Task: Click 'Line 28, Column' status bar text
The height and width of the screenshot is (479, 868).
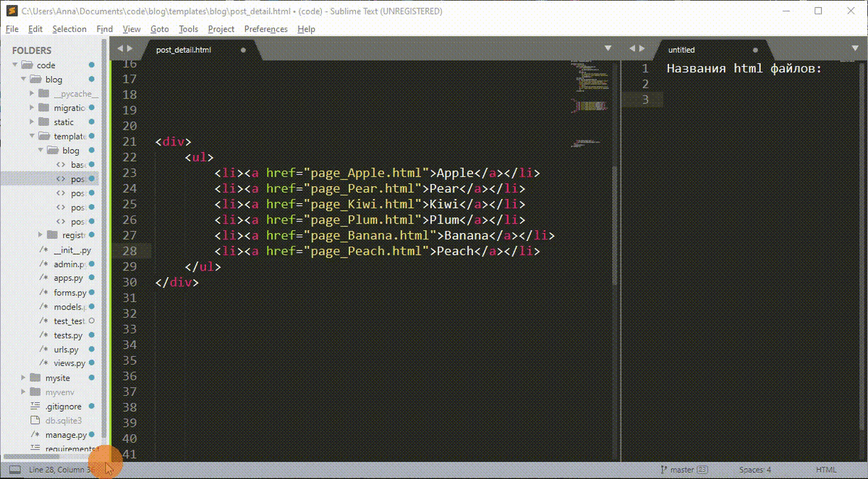Action: click(58, 470)
